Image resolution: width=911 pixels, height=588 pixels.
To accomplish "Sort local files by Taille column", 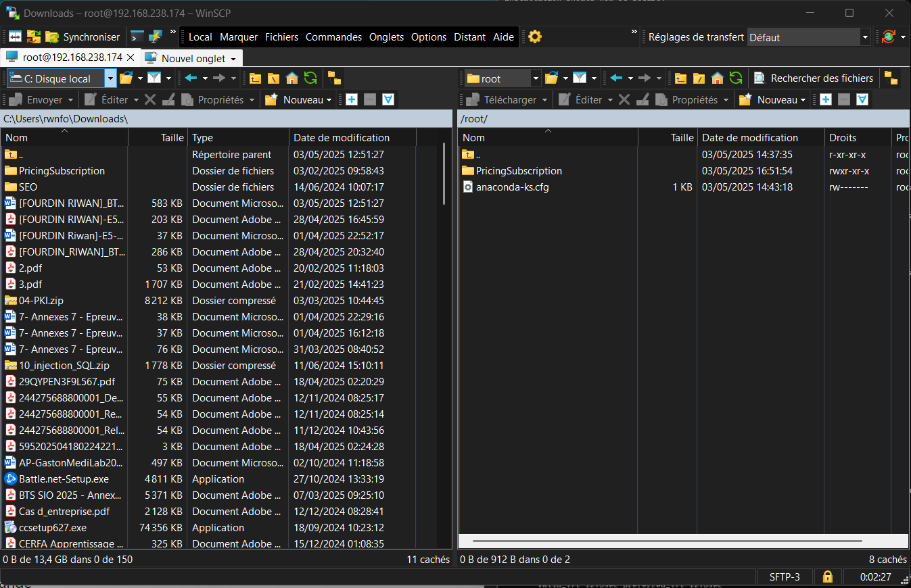I will (x=158, y=137).
